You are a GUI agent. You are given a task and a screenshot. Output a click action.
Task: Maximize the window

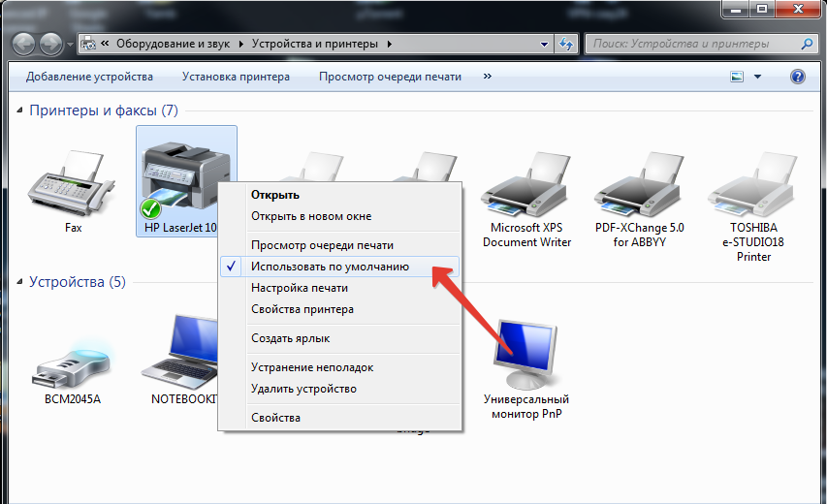tap(762, 9)
